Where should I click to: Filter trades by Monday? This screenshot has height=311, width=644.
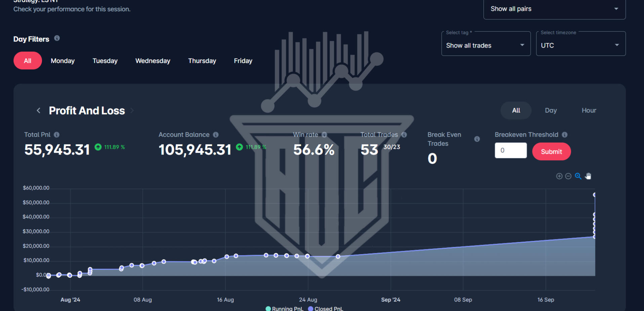[x=63, y=61]
